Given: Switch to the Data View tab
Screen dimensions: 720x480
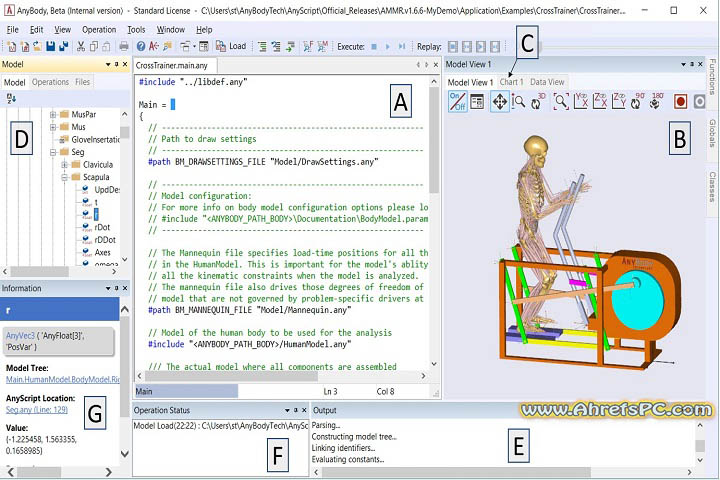Looking at the screenshot, I should pyautogui.click(x=547, y=82).
